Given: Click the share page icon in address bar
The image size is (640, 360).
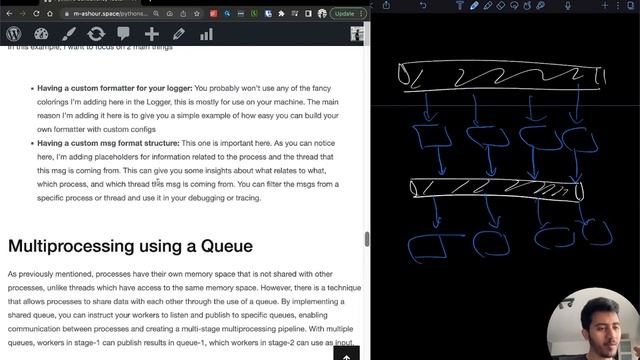Looking at the screenshot, I should tap(183, 13).
